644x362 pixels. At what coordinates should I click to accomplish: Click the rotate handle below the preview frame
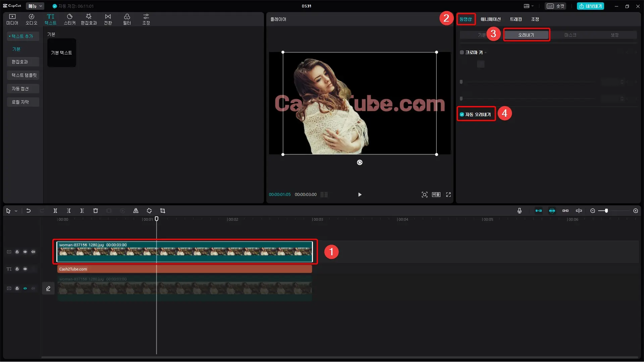point(360,162)
